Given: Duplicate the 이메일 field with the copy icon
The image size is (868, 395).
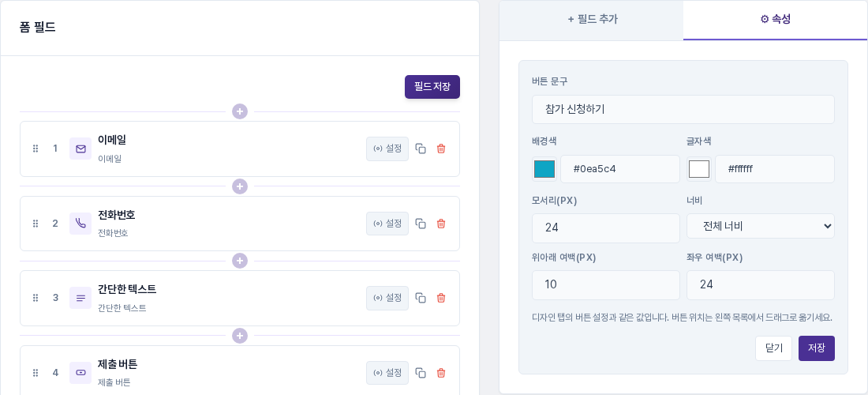Looking at the screenshot, I should [x=421, y=149].
